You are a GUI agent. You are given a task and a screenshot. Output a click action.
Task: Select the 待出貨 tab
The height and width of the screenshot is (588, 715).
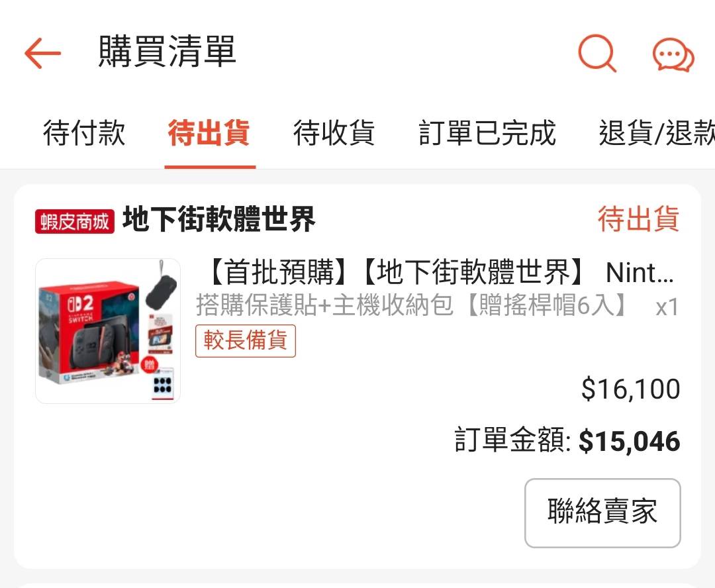pos(209,132)
